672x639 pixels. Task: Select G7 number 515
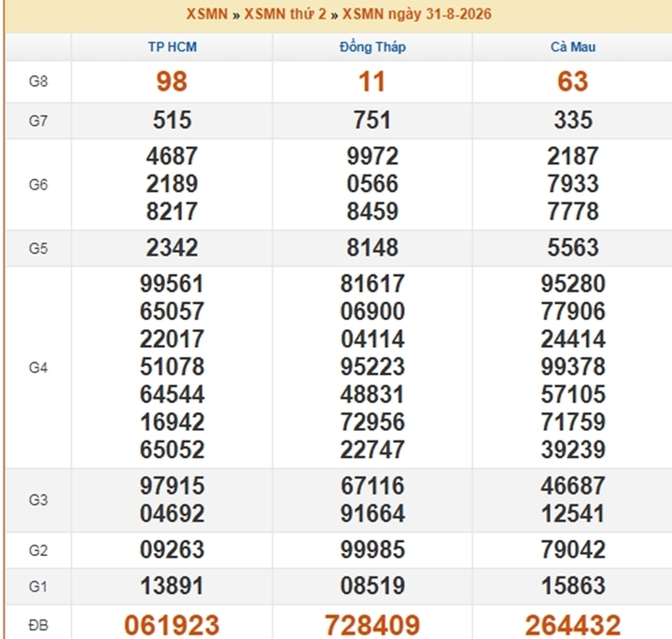[x=172, y=120]
